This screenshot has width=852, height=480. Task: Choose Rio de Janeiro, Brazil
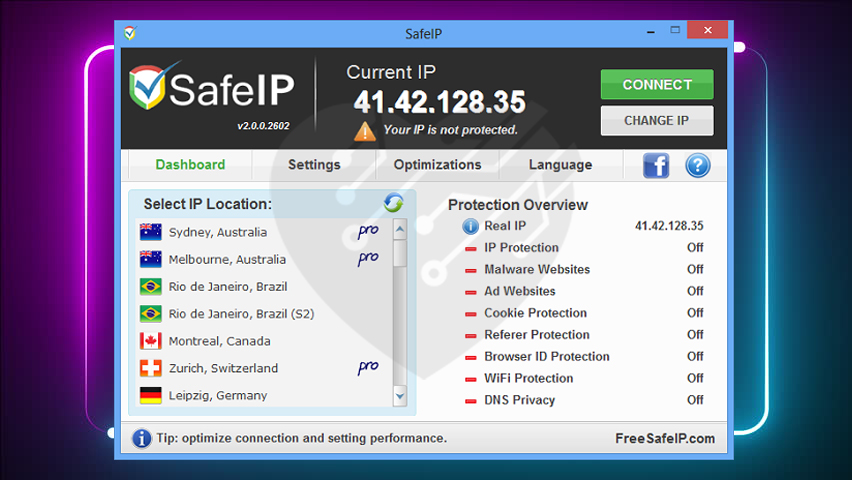264,286
